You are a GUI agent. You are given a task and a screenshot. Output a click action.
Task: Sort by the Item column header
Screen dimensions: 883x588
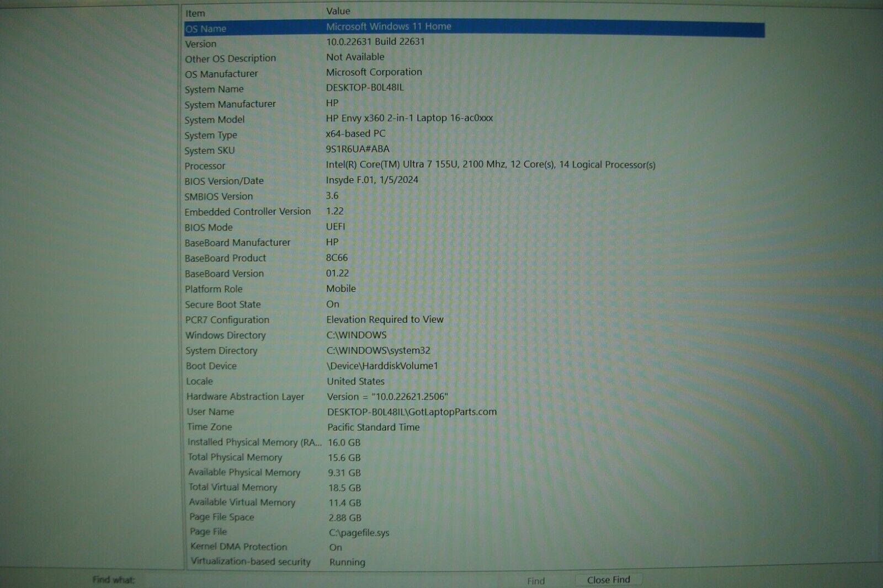(195, 13)
